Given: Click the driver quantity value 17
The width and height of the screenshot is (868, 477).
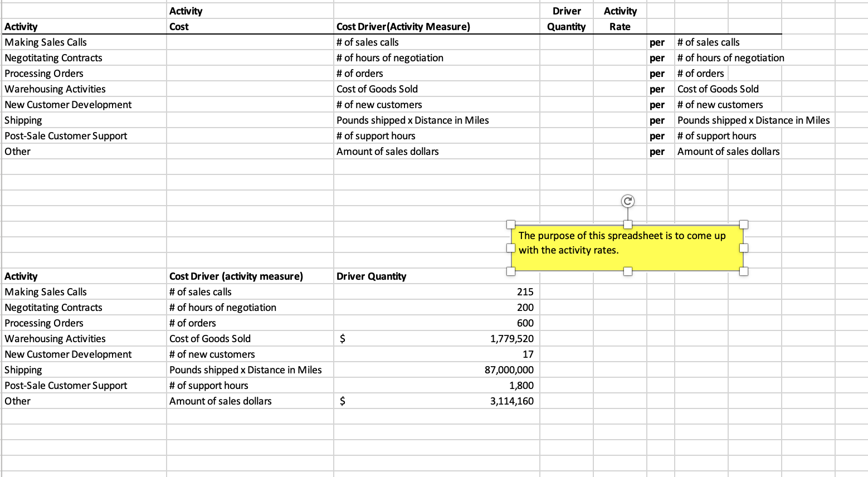Looking at the screenshot, I should coord(528,354).
